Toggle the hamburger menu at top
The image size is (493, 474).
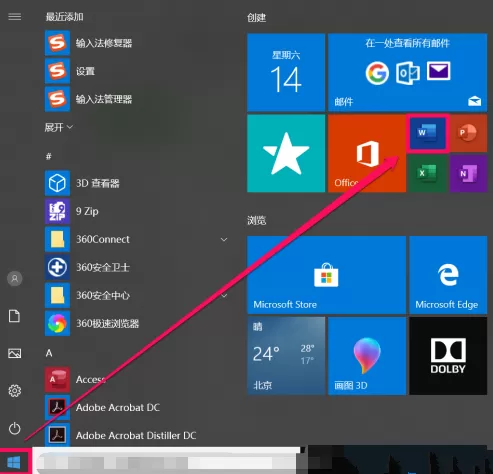[15, 17]
